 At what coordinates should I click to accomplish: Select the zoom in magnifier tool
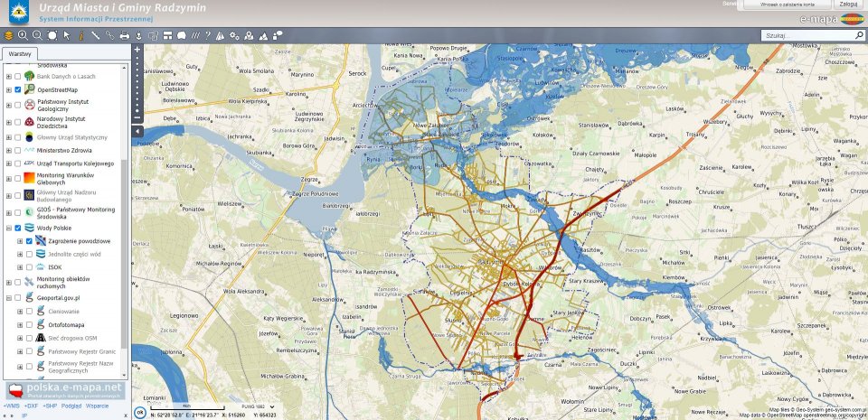tap(24, 35)
